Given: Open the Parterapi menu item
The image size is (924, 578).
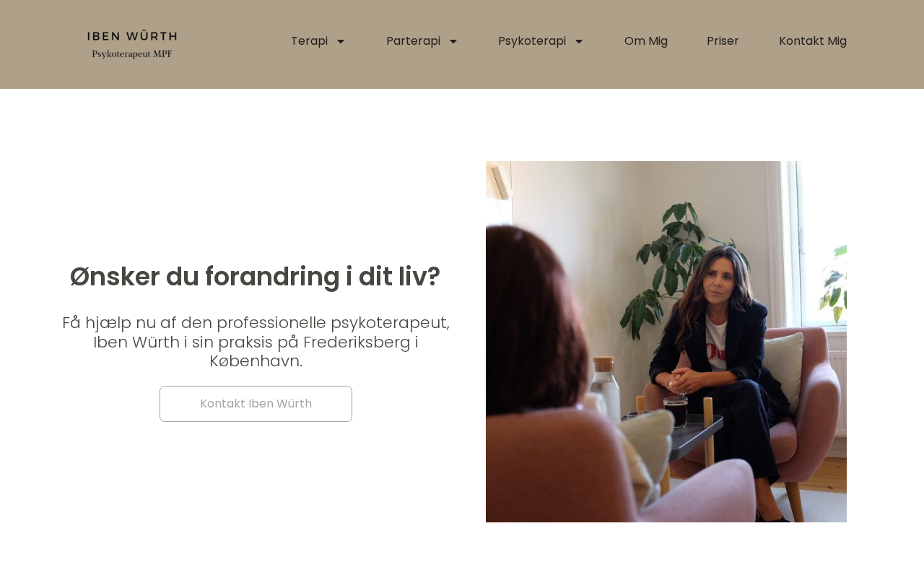Looking at the screenshot, I should [413, 41].
